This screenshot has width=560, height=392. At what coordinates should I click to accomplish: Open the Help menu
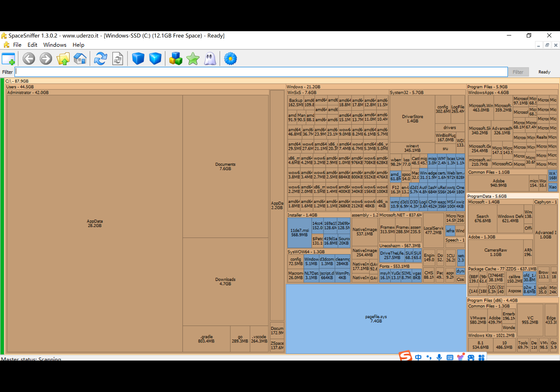[x=78, y=45]
